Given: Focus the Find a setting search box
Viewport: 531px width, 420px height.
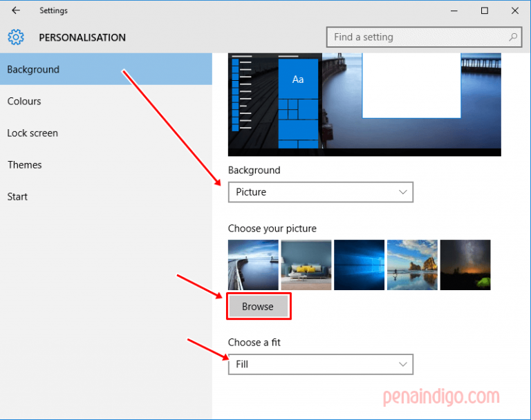Looking at the screenshot, I should coord(424,37).
